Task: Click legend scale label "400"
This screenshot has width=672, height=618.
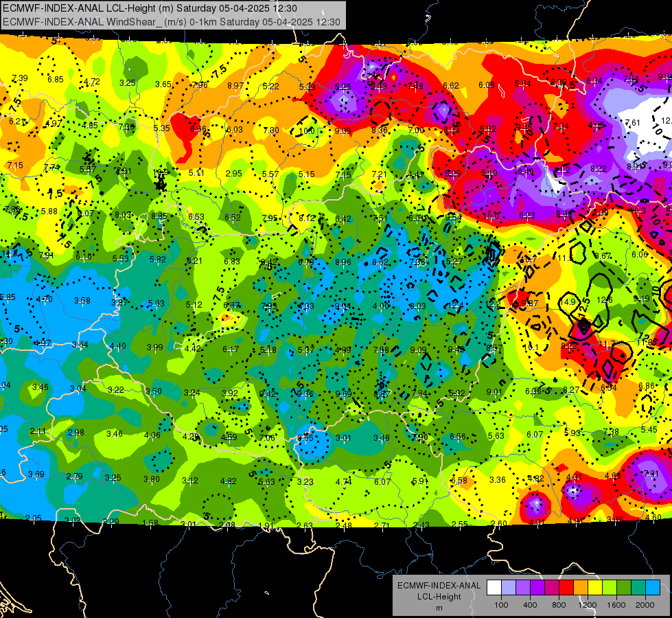Action: coord(530,605)
